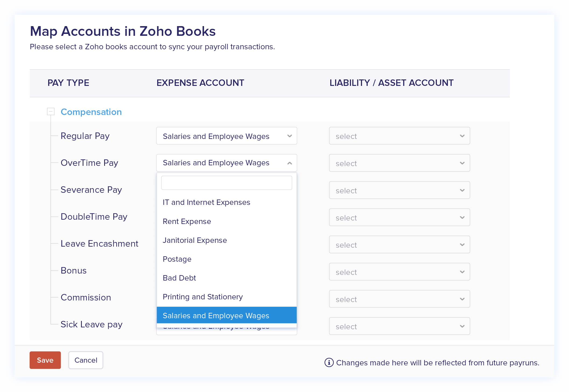Click the Save button
This screenshot has height=392, width=569.
45,360
